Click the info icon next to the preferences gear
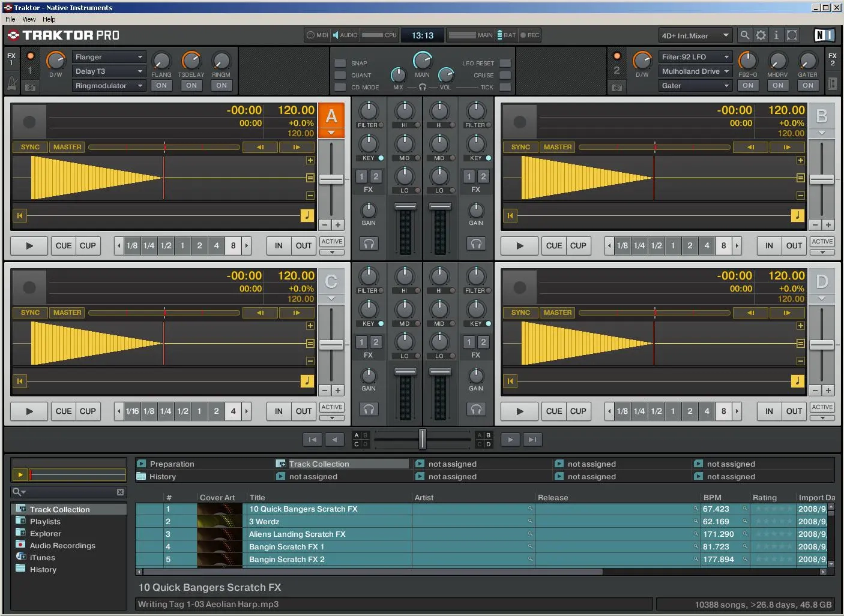 click(x=776, y=35)
